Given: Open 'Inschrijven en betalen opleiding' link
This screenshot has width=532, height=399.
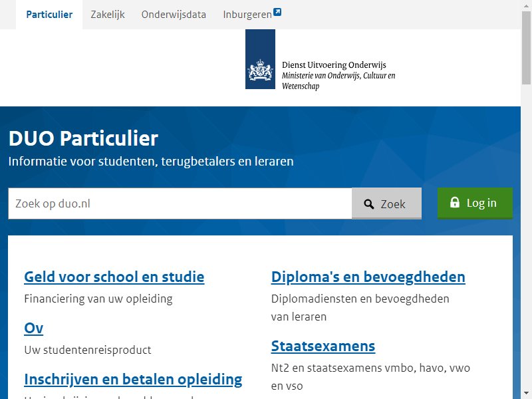Looking at the screenshot, I should 133,380.
